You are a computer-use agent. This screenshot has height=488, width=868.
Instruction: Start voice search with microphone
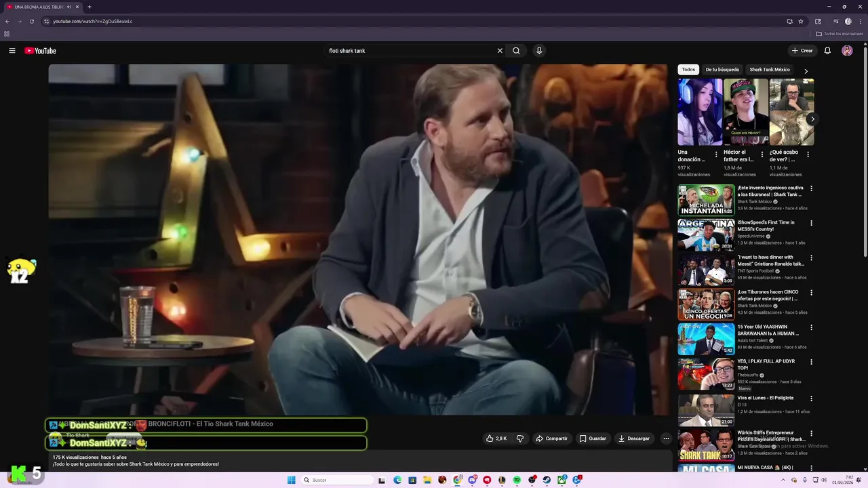539,51
